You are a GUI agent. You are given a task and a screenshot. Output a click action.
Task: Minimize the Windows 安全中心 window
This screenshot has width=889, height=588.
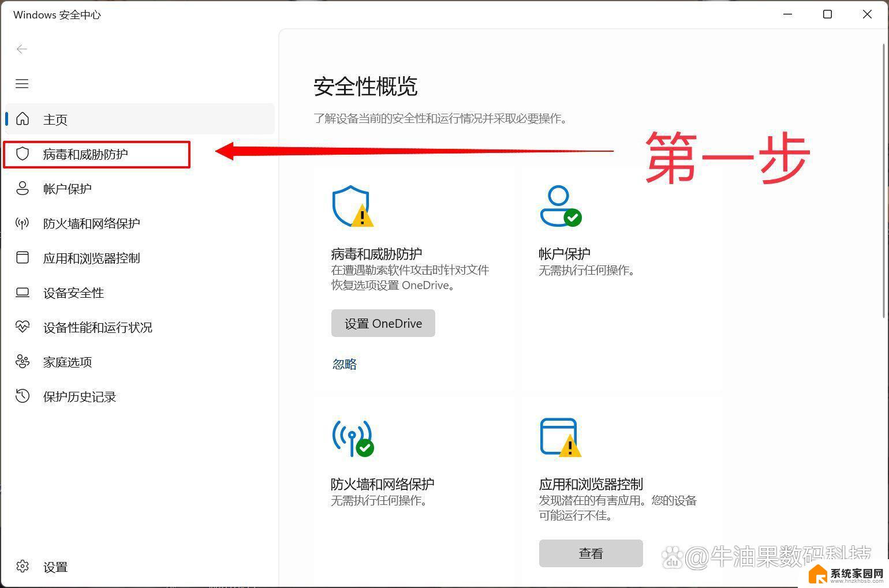point(788,14)
